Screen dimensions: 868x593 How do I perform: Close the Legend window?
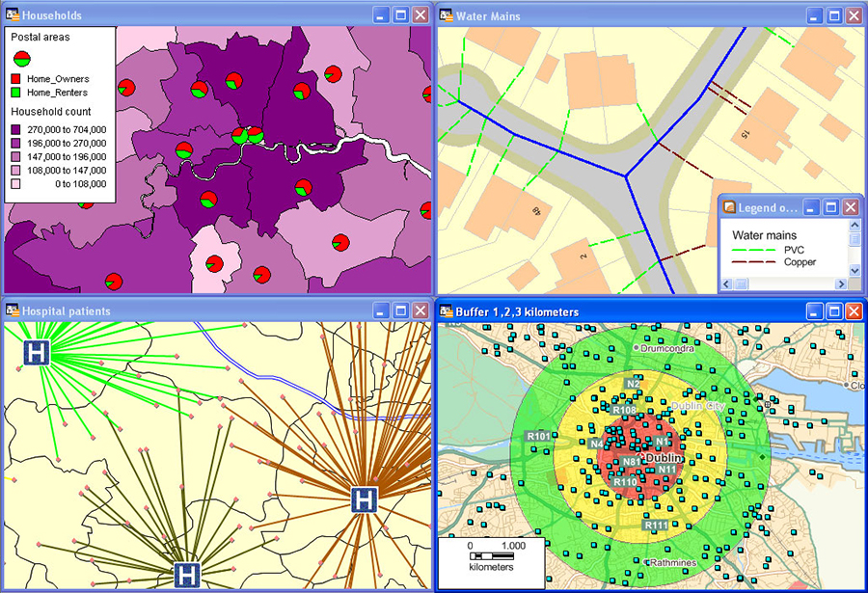click(851, 207)
